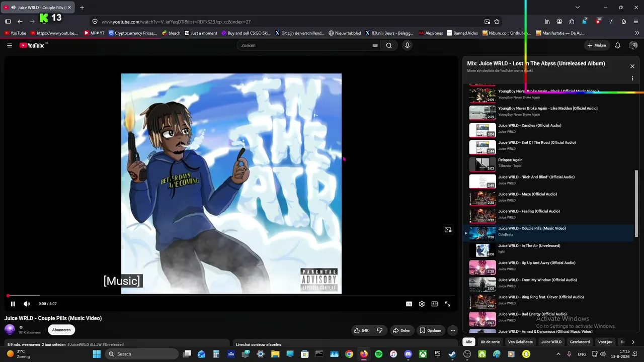644x362 pixels.
Task: Open the ColaBeats channel avatar
Action: point(10,329)
